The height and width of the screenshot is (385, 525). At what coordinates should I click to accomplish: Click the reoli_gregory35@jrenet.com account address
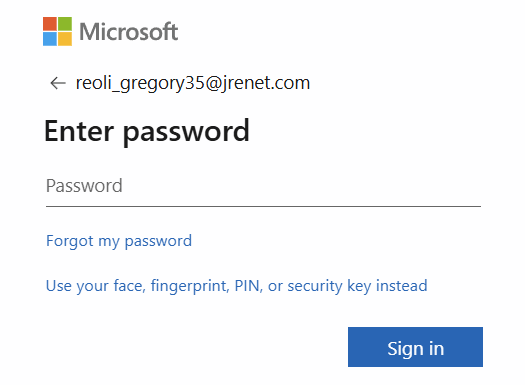click(x=193, y=83)
